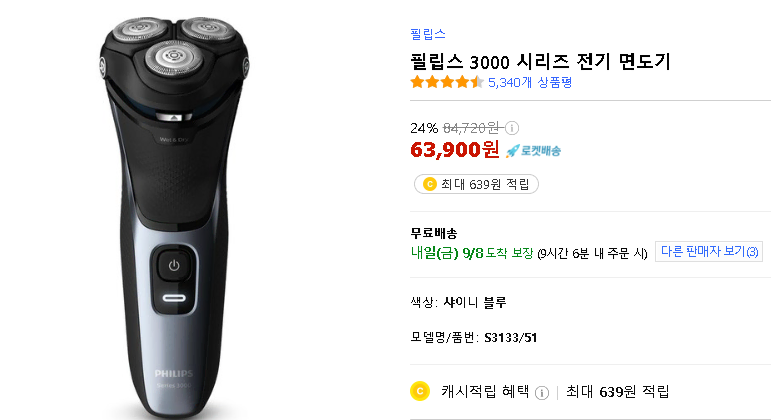Viewport: 771px width, 420px height.
Task: Click the 63,900원 sale price
Action: [x=454, y=150]
